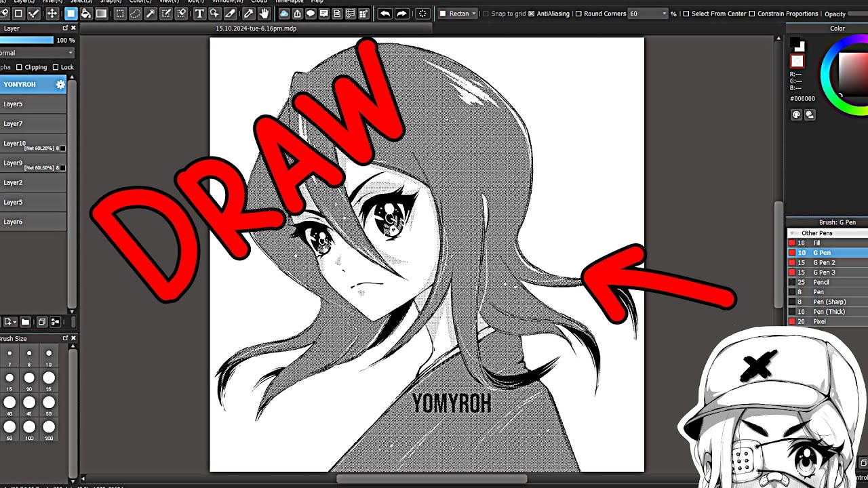Open the YOMYROH layer settings gear
868x488 pixels.
(x=60, y=84)
